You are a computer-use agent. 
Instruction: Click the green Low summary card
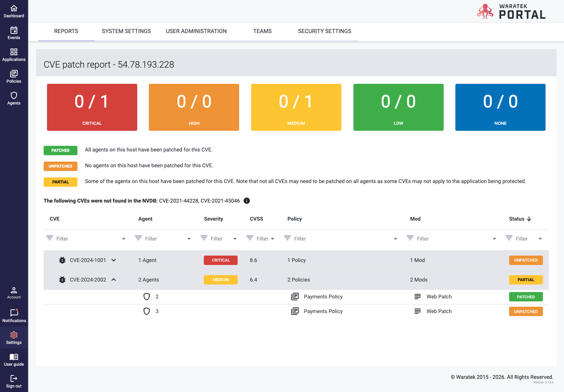(399, 107)
